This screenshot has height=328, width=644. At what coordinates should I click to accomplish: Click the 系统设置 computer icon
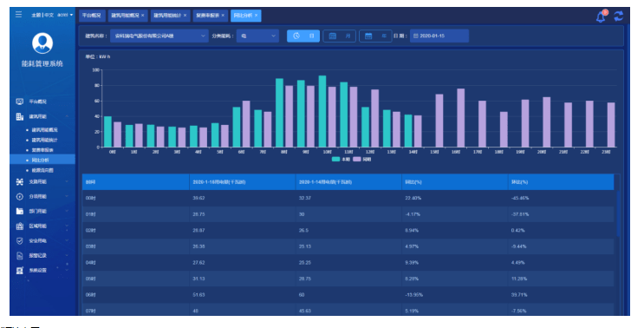click(x=20, y=271)
